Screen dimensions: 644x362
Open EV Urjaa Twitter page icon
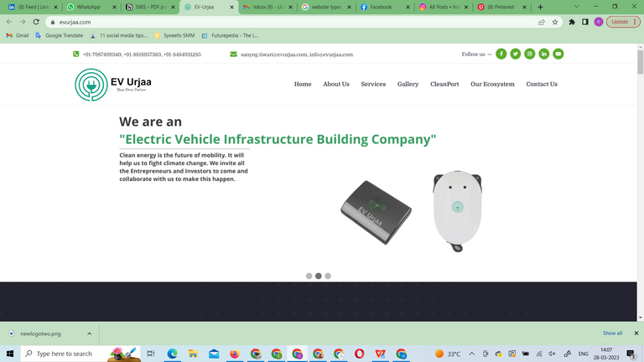click(516, 54)
